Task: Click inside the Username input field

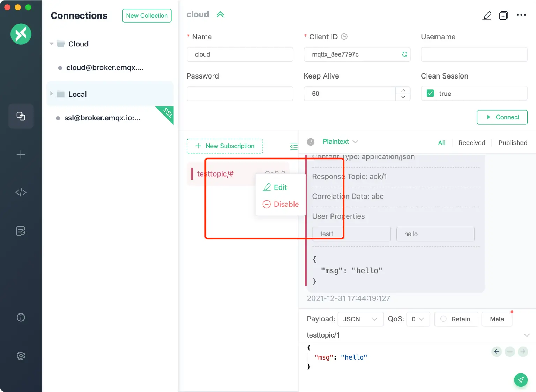Action: tap(474, 54)
